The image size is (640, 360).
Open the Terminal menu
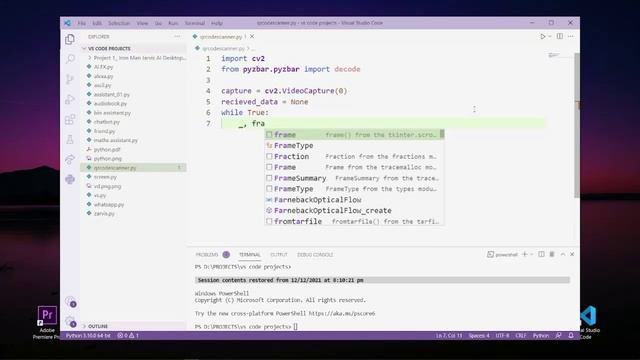[x=195, y=23]
